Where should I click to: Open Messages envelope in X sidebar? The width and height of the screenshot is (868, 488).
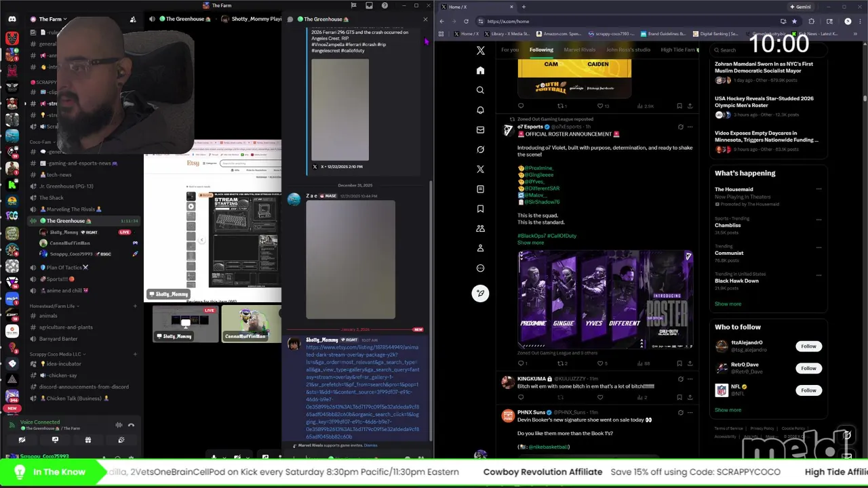pos(480,129)
